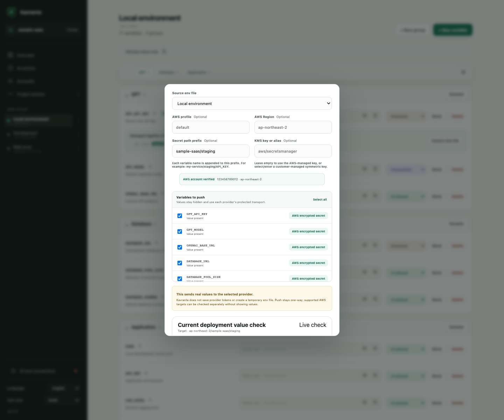Click 'Value present' under GPT_API_KEY
This screenshot has width=504, height=420.
[195, 218]
